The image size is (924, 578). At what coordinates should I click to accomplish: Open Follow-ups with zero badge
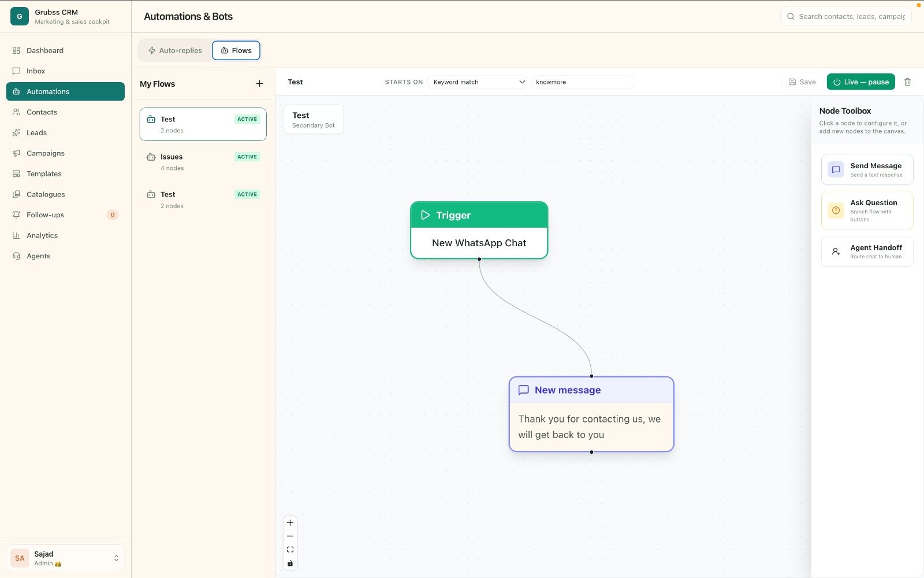[x=65, y=214]
